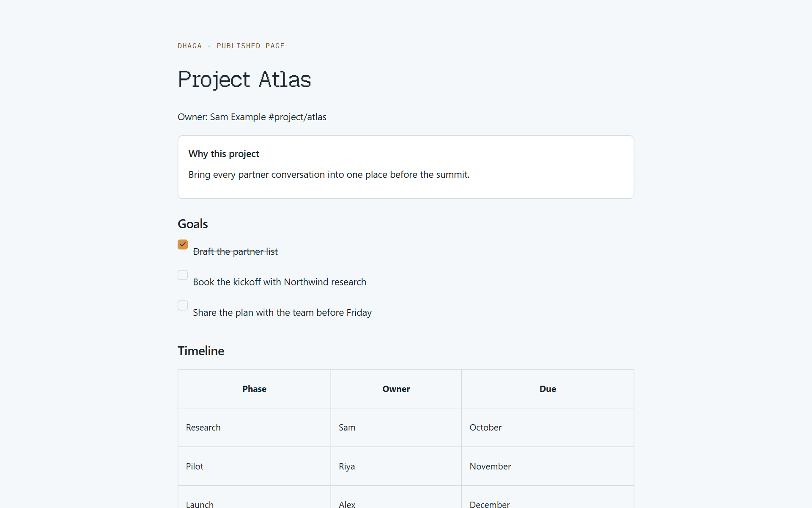Click the 'Book the kickoff with Northwind research' text

280,282
